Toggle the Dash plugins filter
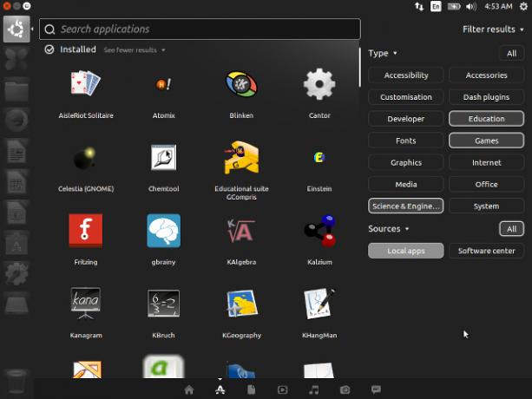532x399 pixels. pyautogui.click(x=486, y=97)
